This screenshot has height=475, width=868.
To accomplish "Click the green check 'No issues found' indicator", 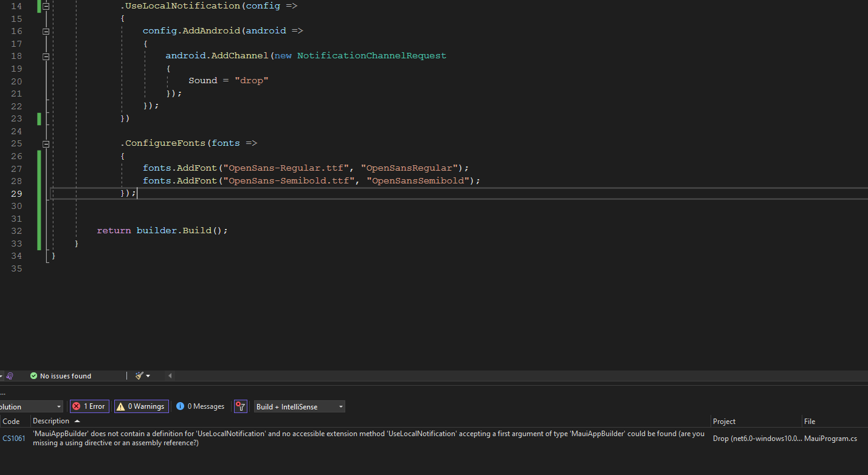I will coord(35,375).
